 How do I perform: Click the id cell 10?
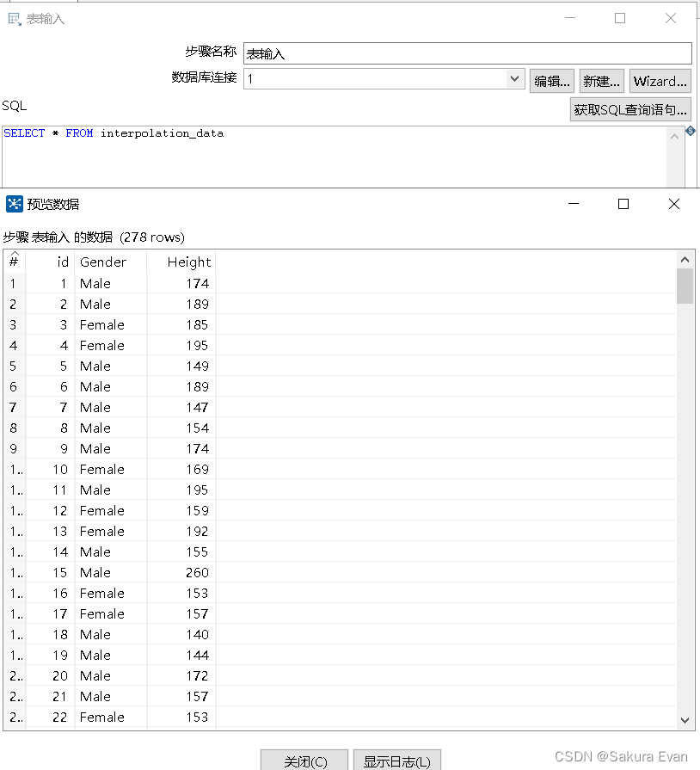click(x=50, y=469)
